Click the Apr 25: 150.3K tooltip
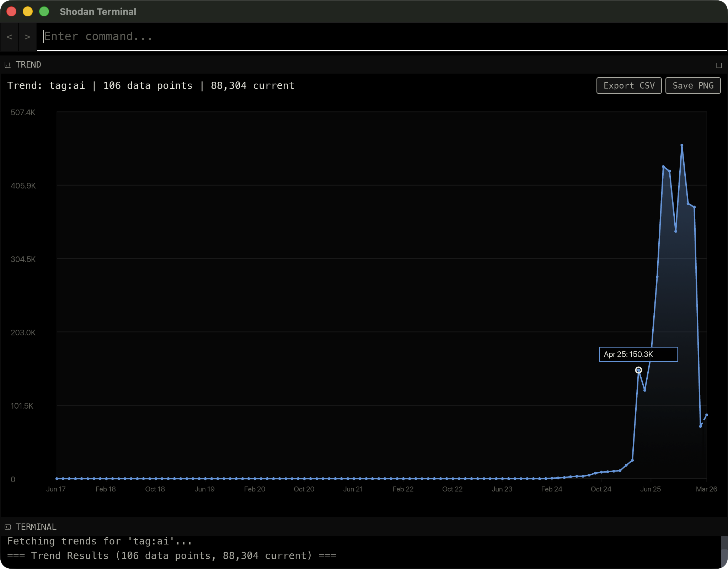The height and width of the screenshot is (569, 728). pyautogui.click(x=638, y=354)
